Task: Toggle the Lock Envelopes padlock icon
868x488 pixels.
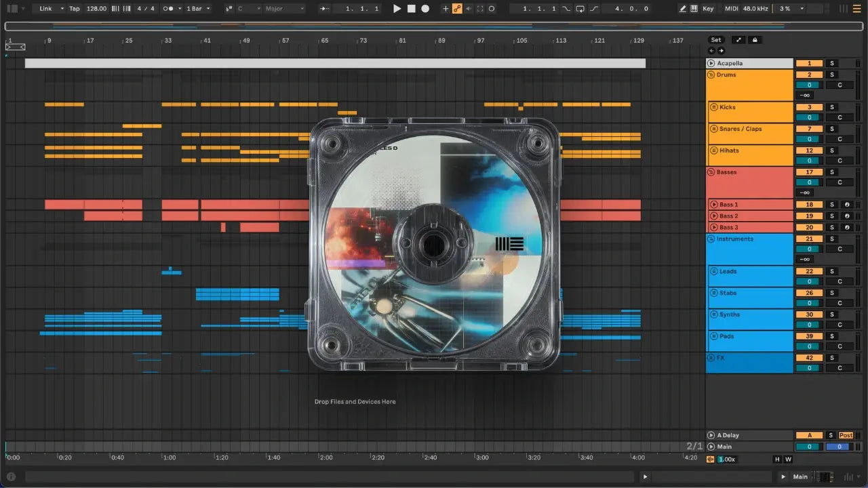Action: [x=754, y=40]
